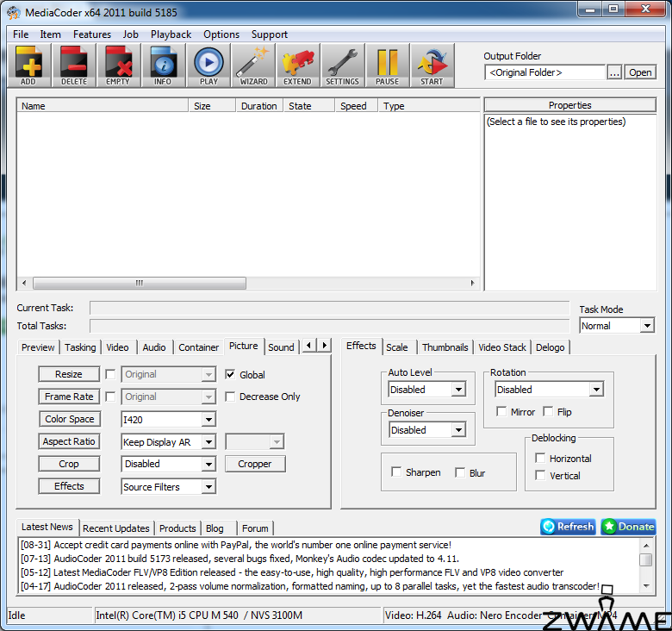Screen dimensions: 672x631
Task: Click the Donate button
Action: point(629,527)
